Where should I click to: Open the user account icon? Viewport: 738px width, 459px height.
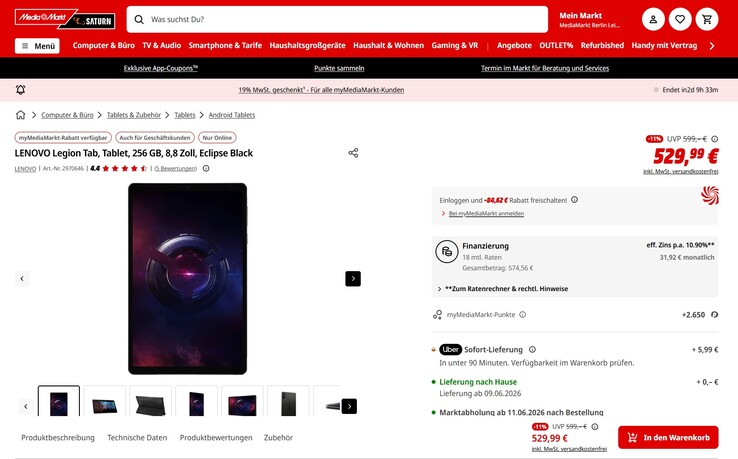click(x=653, y=19)
